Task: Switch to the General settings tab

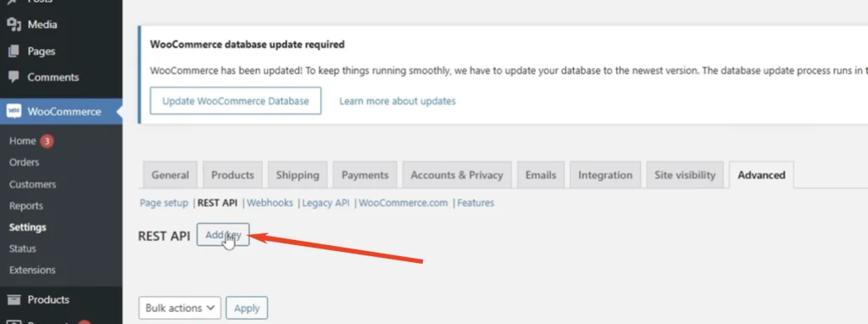Action: [x=170, y=175]
